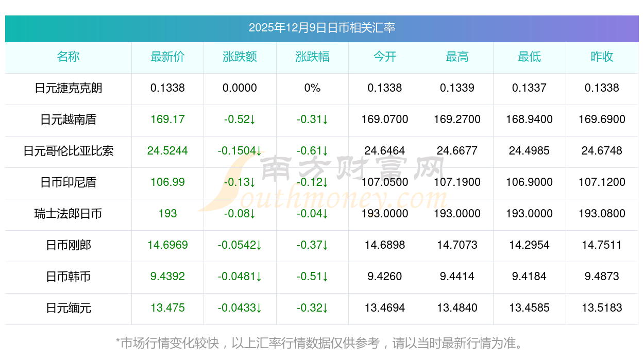Click the row name 日元缅元
The width and height of the screenshot is (644, 359).
69,308
